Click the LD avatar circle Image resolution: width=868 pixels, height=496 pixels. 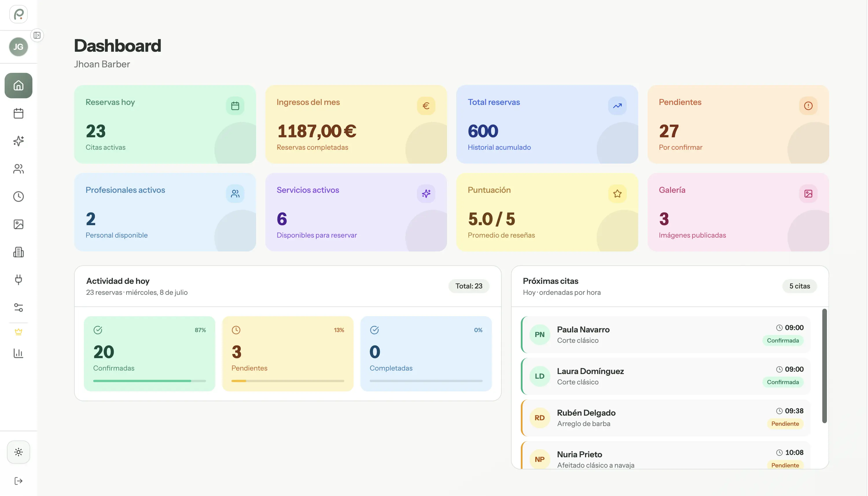coord(539,376)
